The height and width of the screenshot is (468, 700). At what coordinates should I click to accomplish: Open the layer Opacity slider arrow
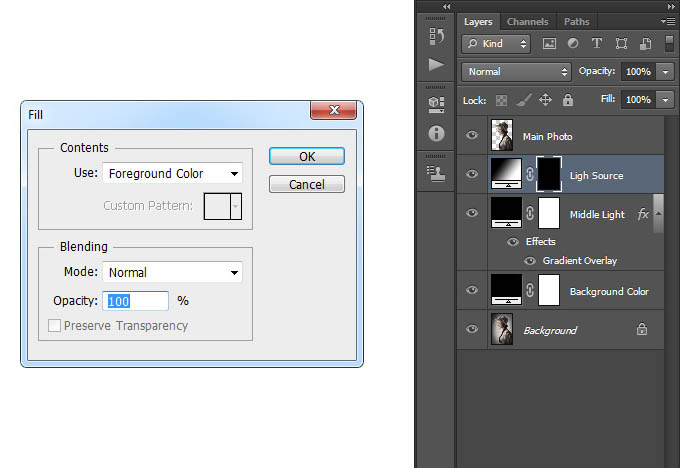tap(665, 71)
